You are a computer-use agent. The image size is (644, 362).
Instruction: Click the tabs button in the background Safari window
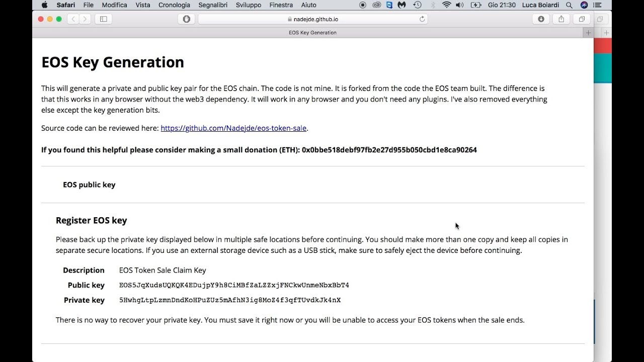coord(600,19)
